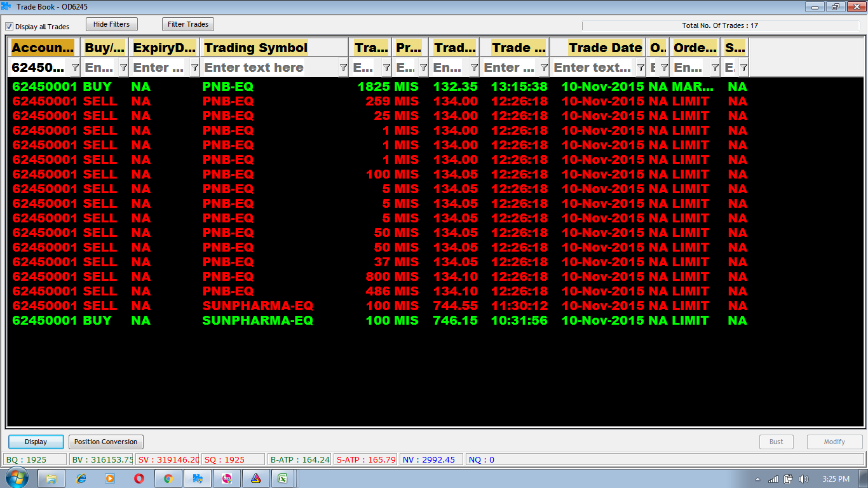This screenshot has width=868, height=488.
Task: Click the Filter Trades button
Action: [188, 24]
